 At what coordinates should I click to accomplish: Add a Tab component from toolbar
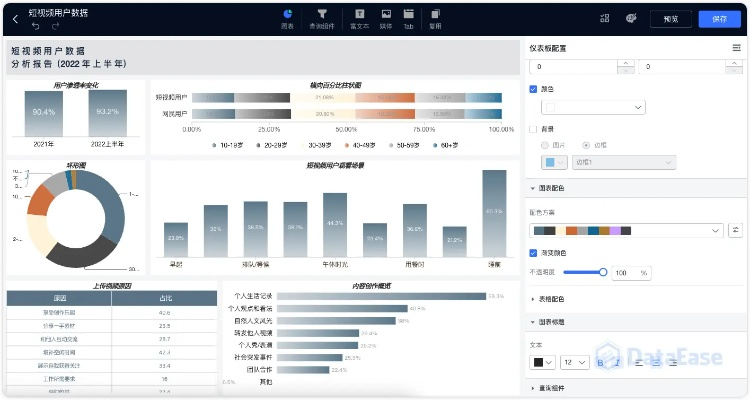(x=408, y=18)
